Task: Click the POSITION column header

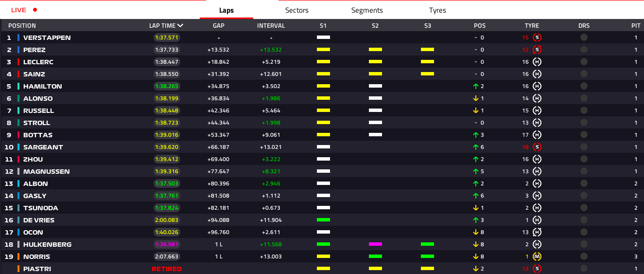Action: click(22, 26)
